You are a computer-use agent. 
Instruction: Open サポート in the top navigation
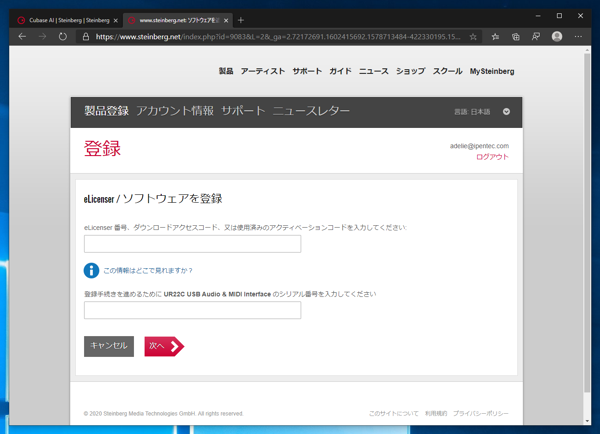pyautogui.click(x=307, y=71)
